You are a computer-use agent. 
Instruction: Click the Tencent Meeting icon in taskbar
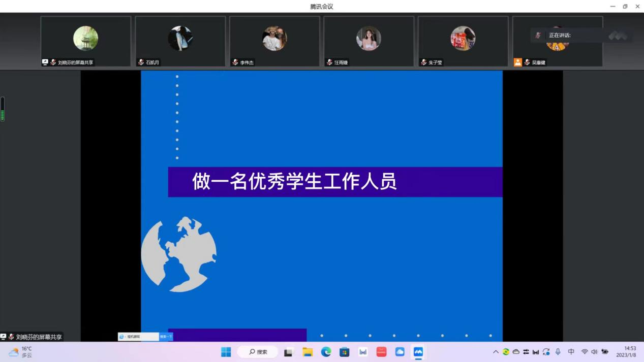(x=418, y=352)
